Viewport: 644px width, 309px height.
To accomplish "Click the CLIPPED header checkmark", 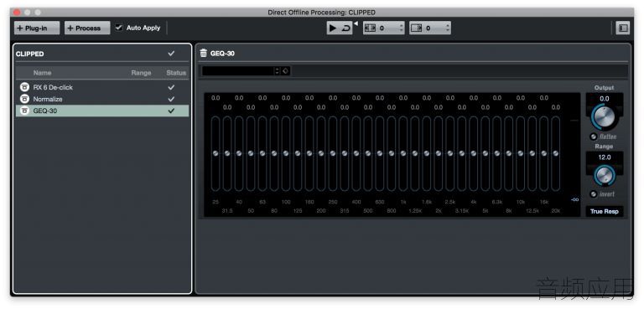I will (x=171, y=54).
